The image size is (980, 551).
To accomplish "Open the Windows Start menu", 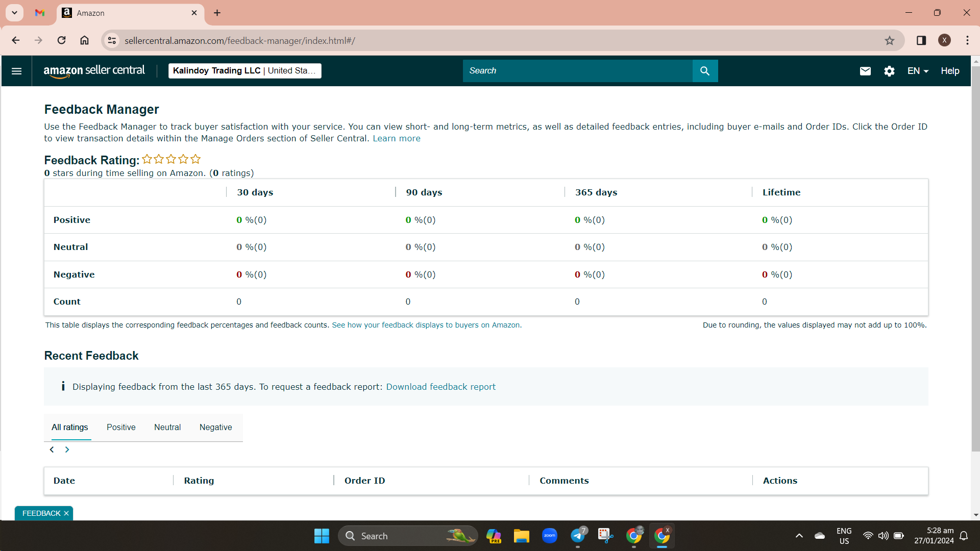I will pos(322,536).
